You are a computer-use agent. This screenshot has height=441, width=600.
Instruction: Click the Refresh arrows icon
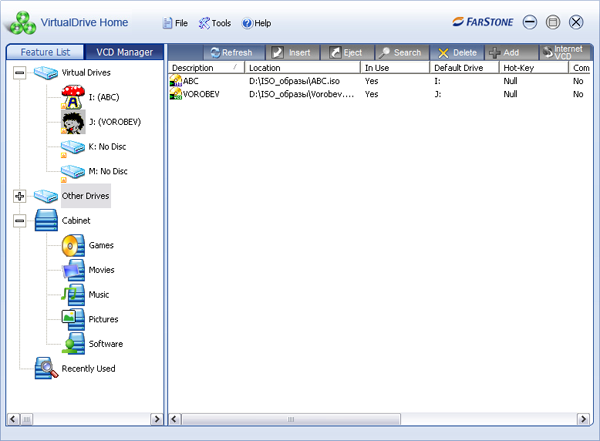[215, 52]
